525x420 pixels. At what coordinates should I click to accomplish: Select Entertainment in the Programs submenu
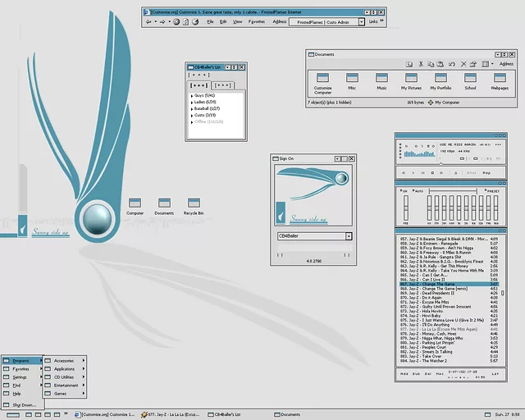tap(66, 385)
